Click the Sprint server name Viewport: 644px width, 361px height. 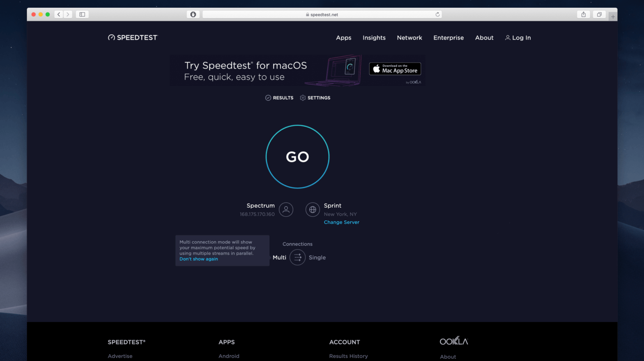332,206
